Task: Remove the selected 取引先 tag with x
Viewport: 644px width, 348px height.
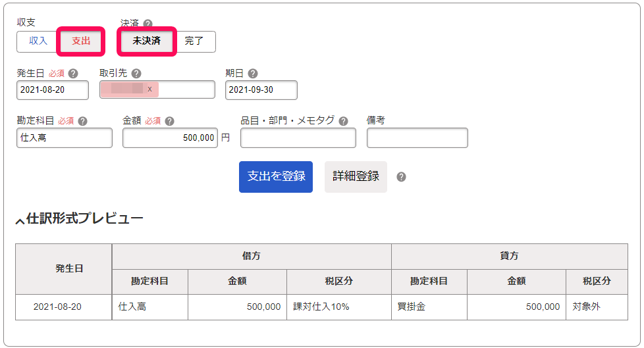Action: click(150, 89)
